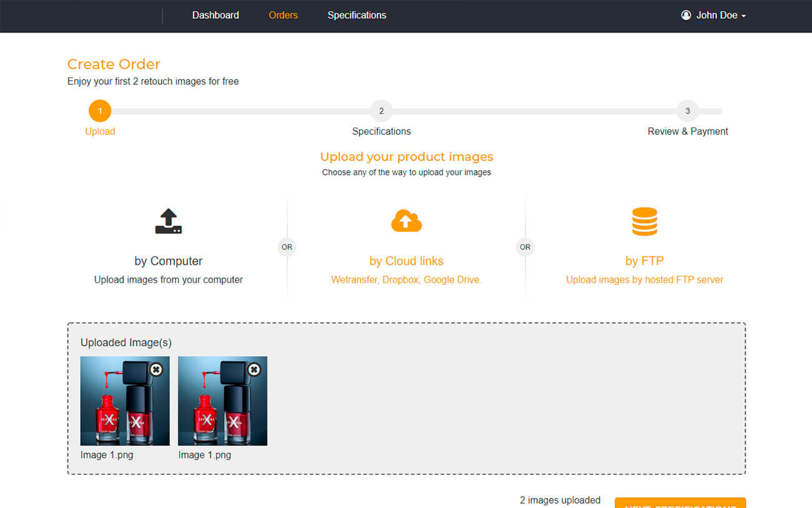Screen dimensions: 812x508
Task: Click the cloud upload icon
Action: (407, 221)
